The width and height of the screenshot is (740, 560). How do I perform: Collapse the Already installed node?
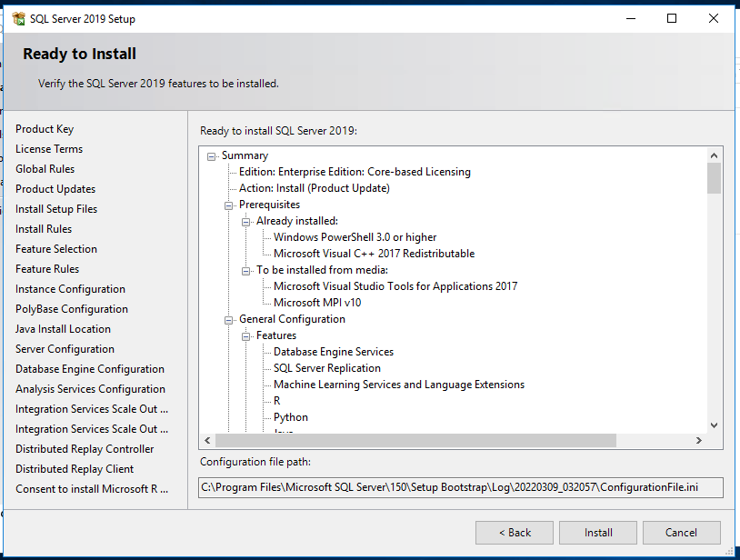coord(245,222)
